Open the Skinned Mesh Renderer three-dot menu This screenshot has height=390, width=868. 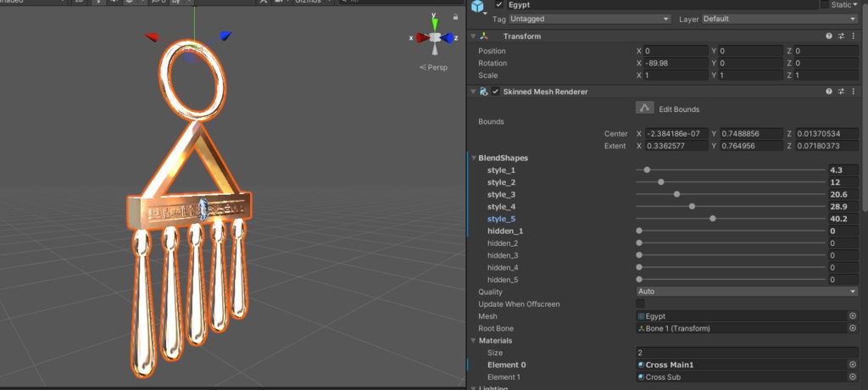[853, 92]
